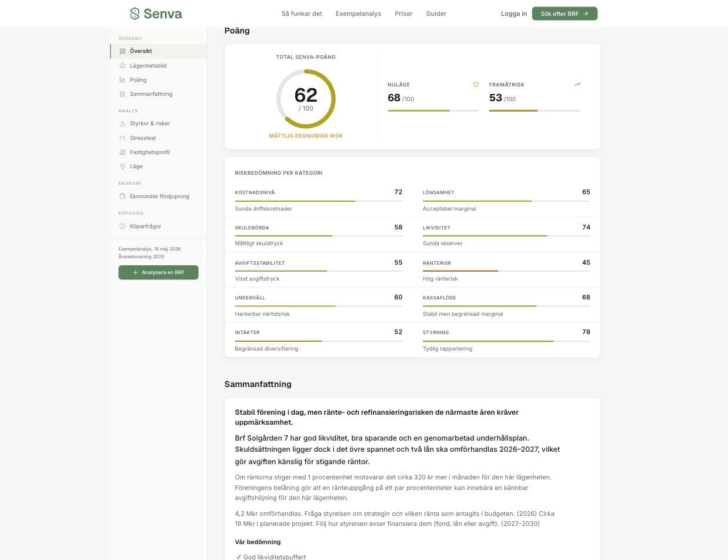Jump to Sammanfattning in the sidebar
The height and width of the screenshot is (560, 728).
tap(159, 94)
